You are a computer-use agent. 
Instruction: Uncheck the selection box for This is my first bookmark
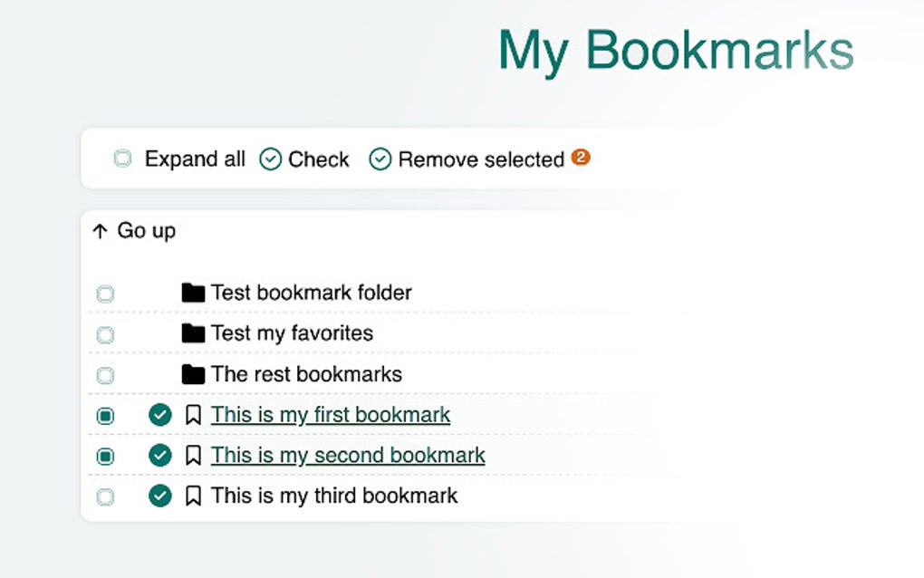(x=105, y=415)
